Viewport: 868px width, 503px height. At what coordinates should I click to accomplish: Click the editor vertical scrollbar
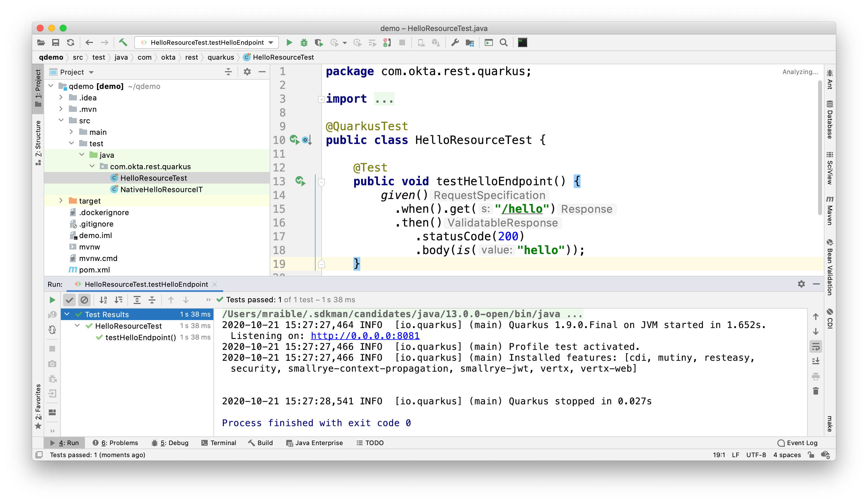click(x=820, y=148)
